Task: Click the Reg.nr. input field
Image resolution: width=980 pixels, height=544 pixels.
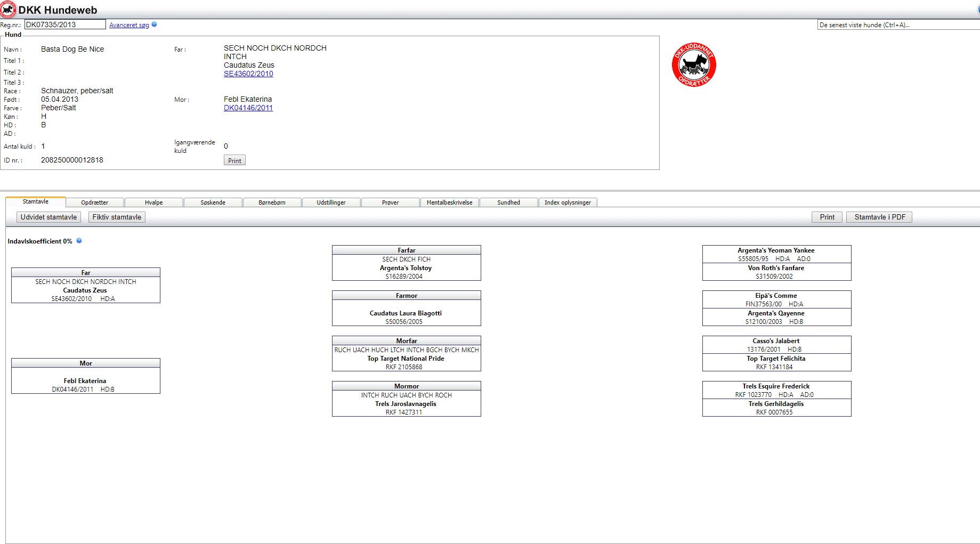Action: coord(65,25)
